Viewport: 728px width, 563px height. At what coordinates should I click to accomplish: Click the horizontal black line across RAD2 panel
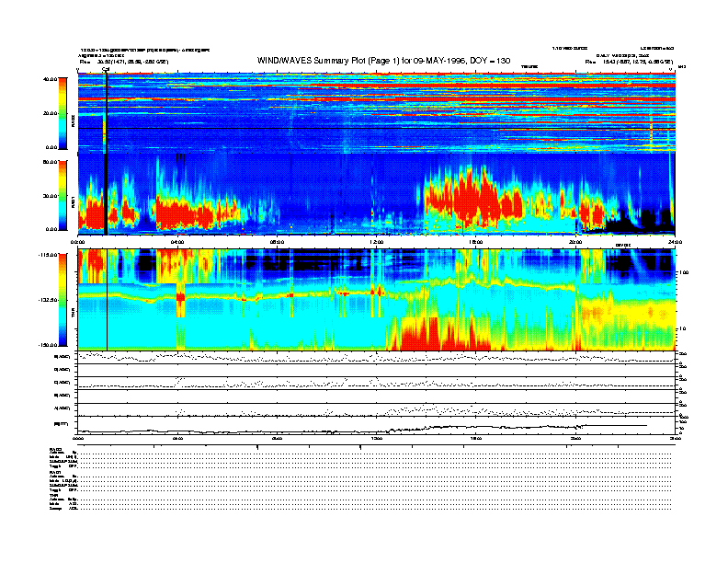pos(376,128)
